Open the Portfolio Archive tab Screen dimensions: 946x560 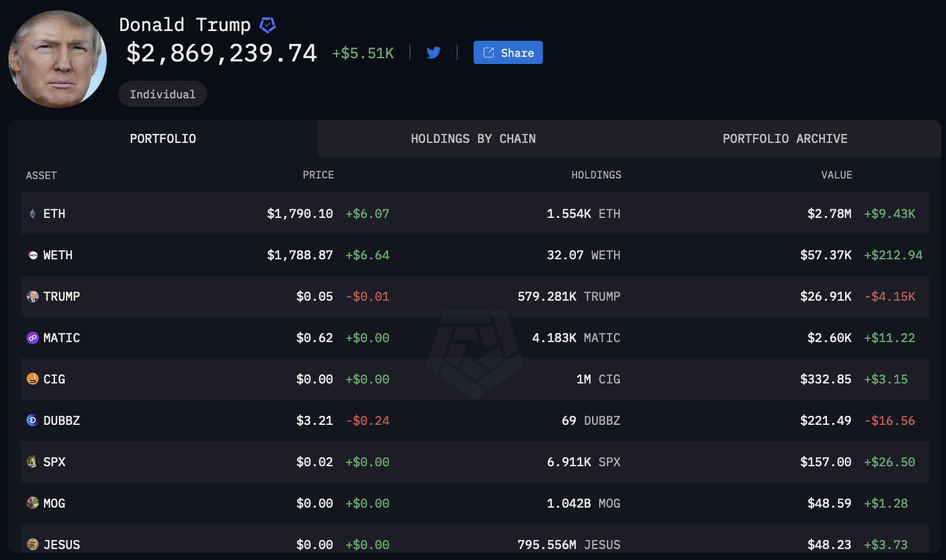click(x=785, y=138)
